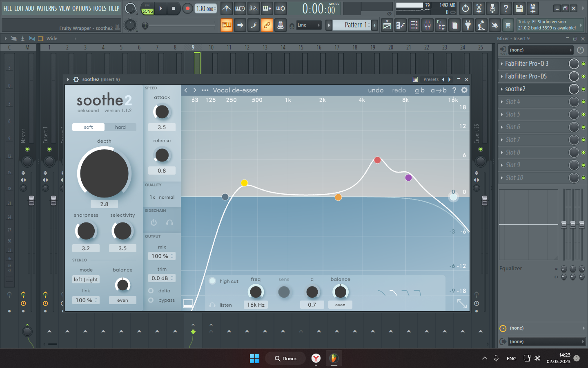Open the Windows Start menu
Screen dimensions: 588x368
[x=254, y=359]
